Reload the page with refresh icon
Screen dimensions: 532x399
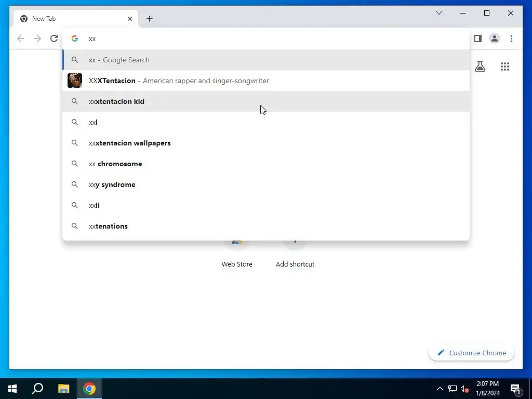(54, 38)
